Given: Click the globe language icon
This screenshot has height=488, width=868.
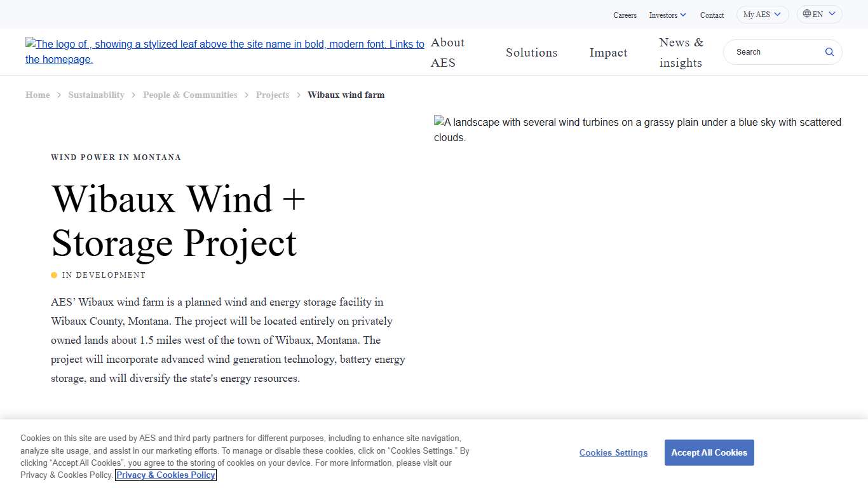Looking at the screenshot, I should click(806, 13).
